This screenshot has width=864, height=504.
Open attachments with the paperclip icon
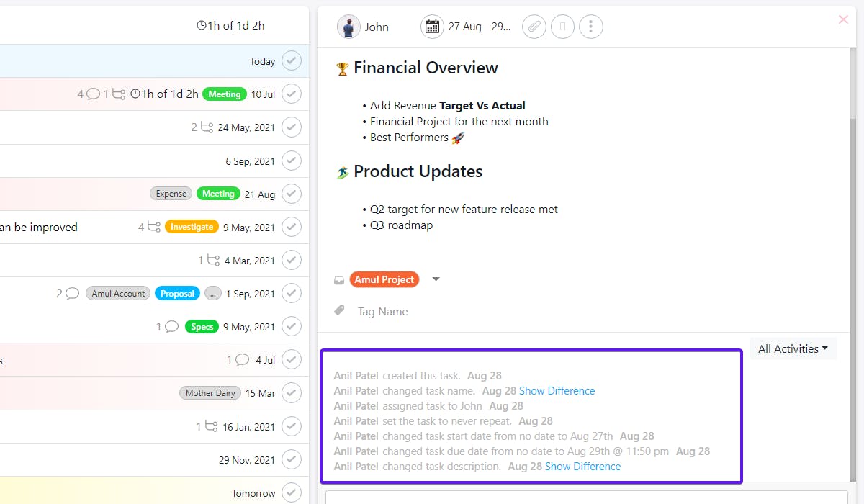point(534,27)
